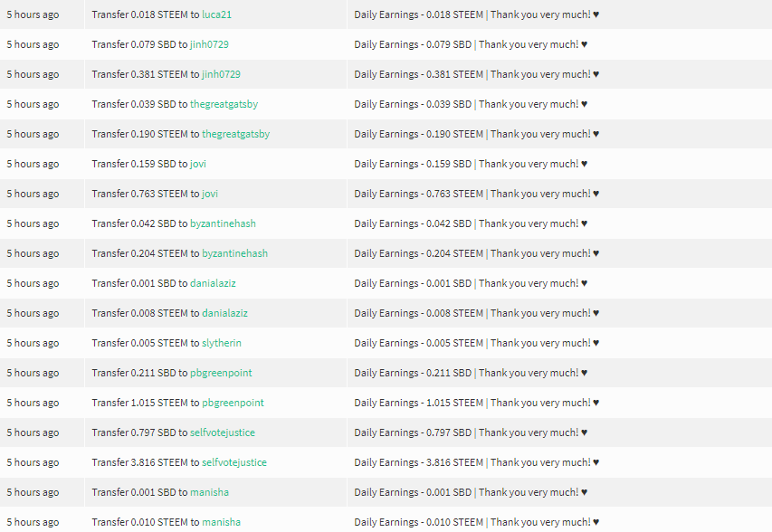This screenshot has height=532, width=772.
Task: Click '5 hours ago' in slytherin row
Action: point(33,343)
